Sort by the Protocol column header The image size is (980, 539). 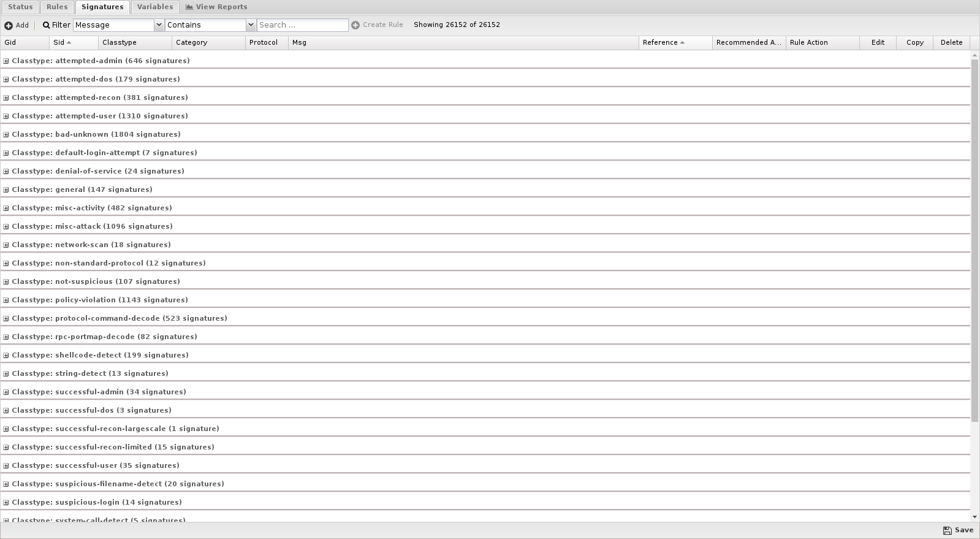[267, 42]
